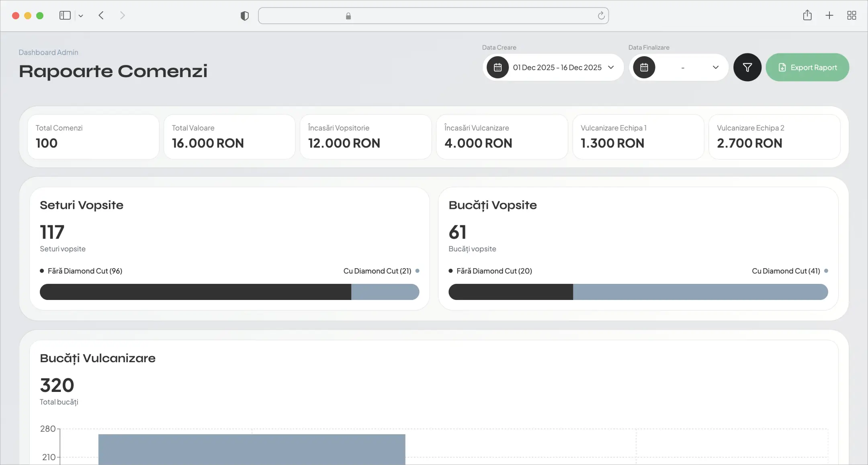This screenshot has height=465, width=868.
Task: Click the Seturi Vopsite dark progress bar segment
Action: coord(195,292)
